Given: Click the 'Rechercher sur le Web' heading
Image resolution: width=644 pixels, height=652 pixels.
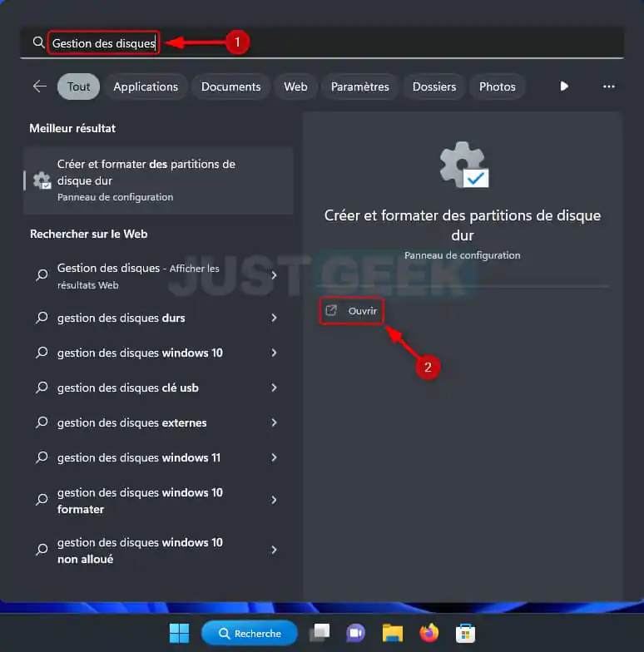Looking at the screenshot, I should point(88,234).
